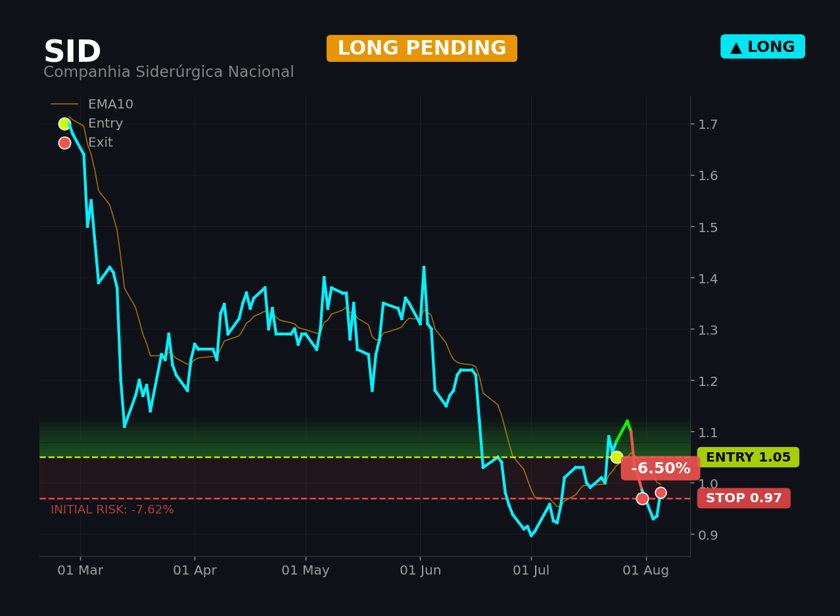Click the INITIAL RISK: -7.62% text
840x616 pixels.
[112, 509]
